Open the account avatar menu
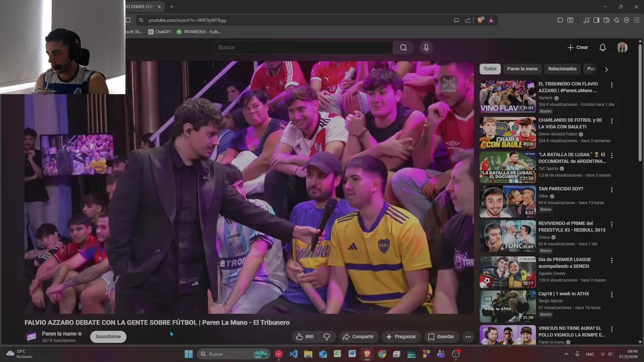The image size is (644, 362). click(622, 47)
